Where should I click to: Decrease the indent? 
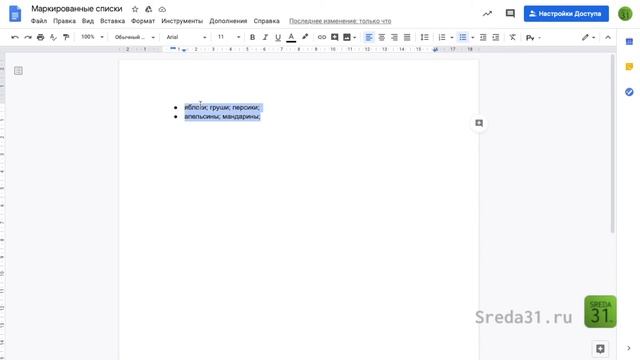point(483,37)
